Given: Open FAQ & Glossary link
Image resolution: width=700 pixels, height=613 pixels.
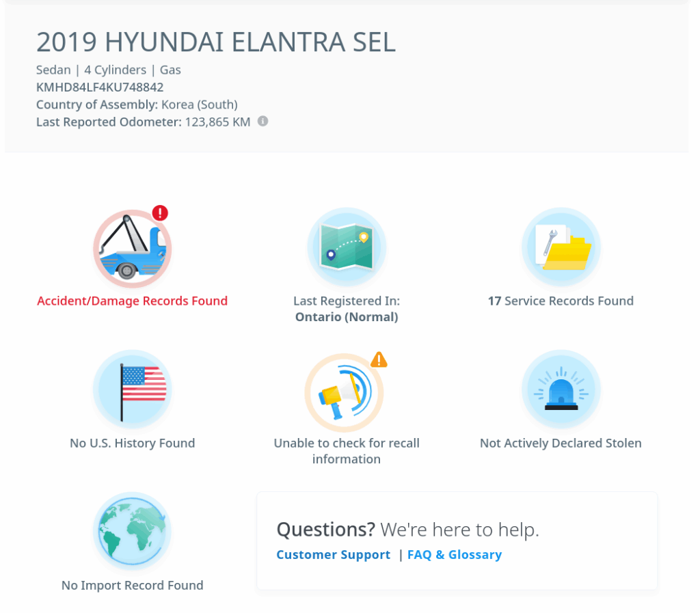Looking at the screenshot, I should point(455,554).
